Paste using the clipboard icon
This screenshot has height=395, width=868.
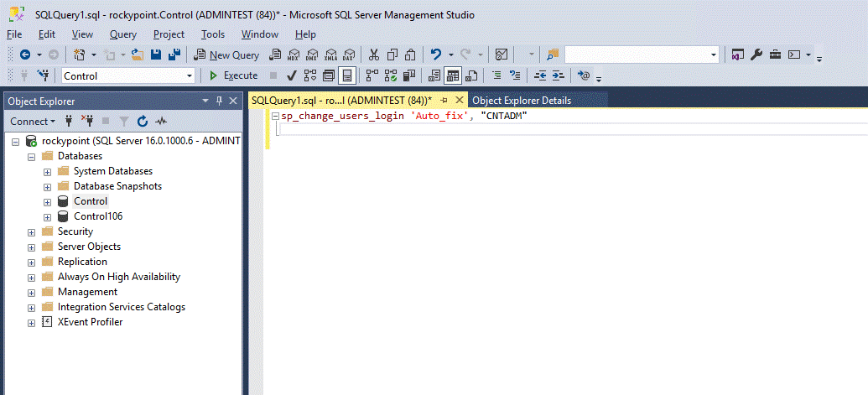[411, 55]
